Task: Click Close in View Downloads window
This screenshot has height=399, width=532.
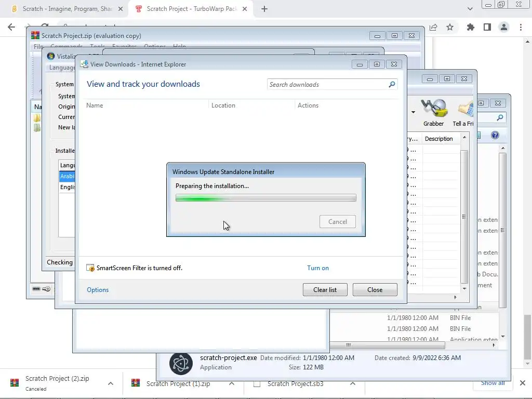Action: [x=375, y=290]
